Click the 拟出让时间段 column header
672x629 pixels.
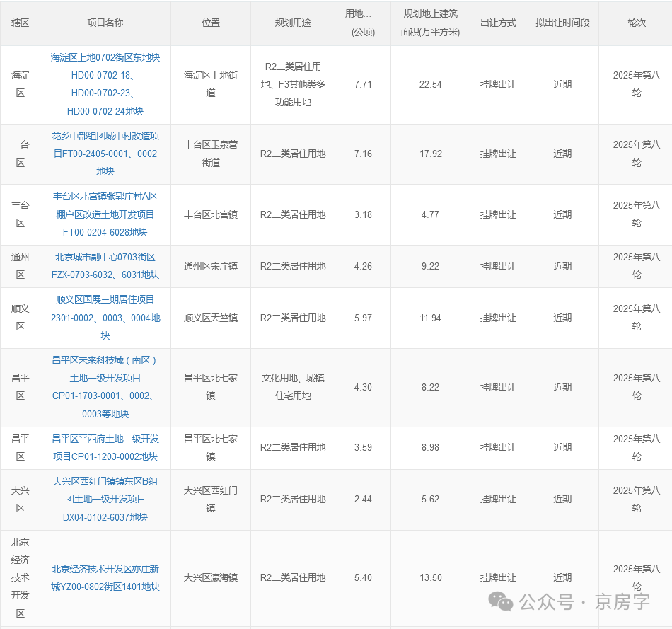(562, 23)
